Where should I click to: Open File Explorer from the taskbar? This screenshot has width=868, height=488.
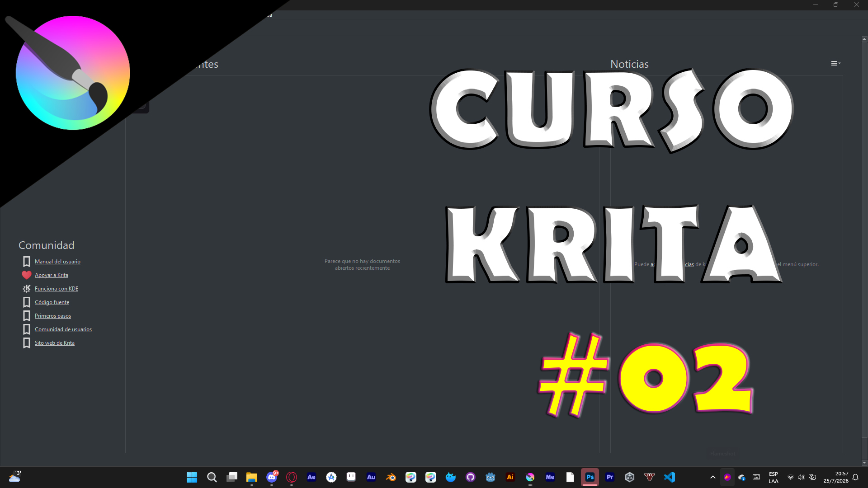[251, 477]
